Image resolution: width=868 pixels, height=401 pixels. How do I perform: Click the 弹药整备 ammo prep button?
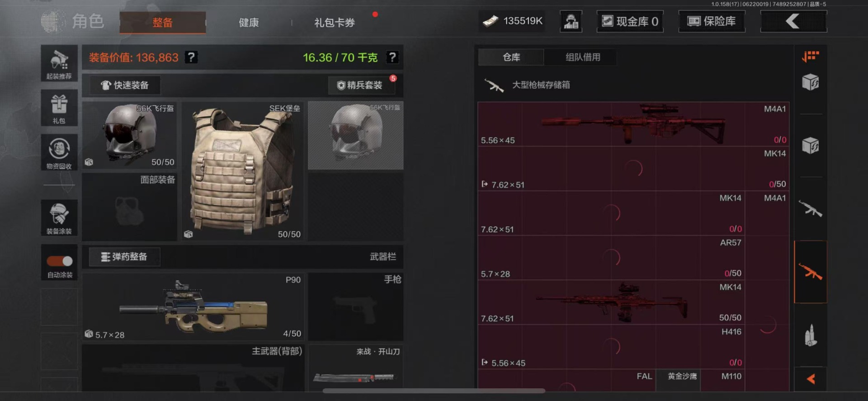click(124, 257)
